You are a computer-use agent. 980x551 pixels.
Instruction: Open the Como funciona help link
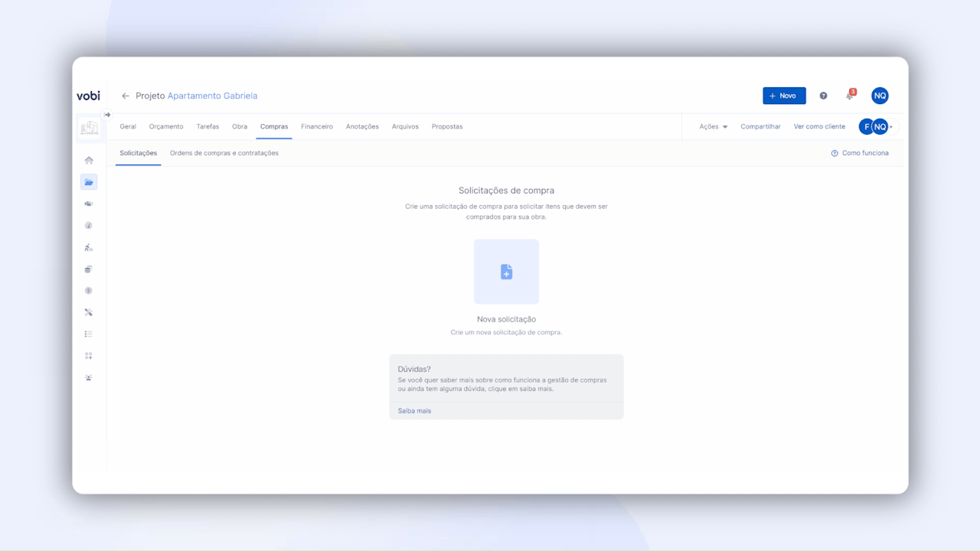pyautogui.click(x=860, y=153)
